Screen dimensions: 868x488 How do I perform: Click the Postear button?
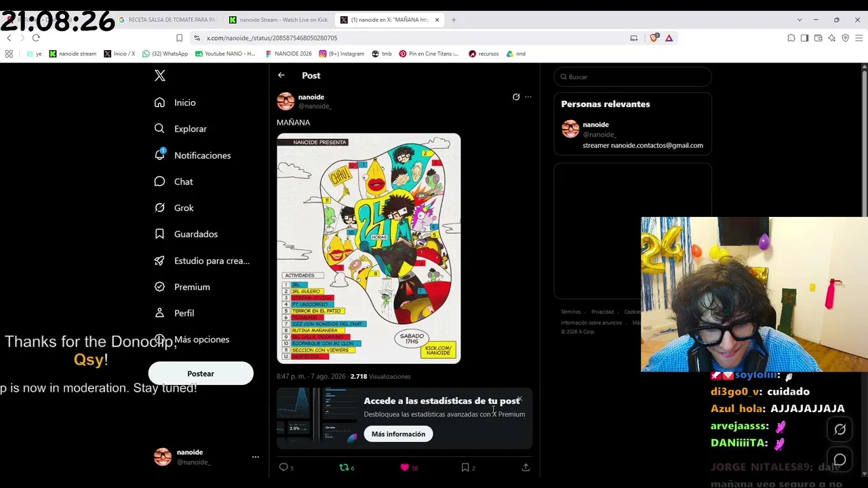[201, 373]
